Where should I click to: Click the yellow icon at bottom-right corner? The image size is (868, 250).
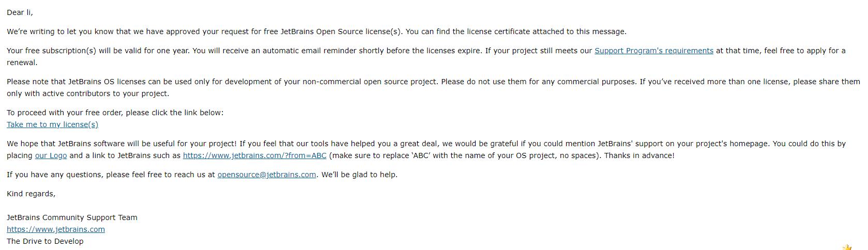(x=847, y=247)
